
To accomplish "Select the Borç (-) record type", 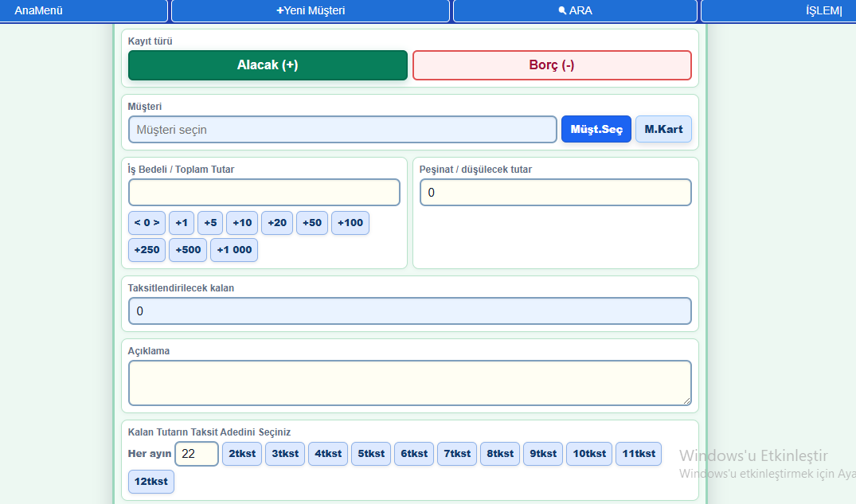I will (x=552, y=65).
